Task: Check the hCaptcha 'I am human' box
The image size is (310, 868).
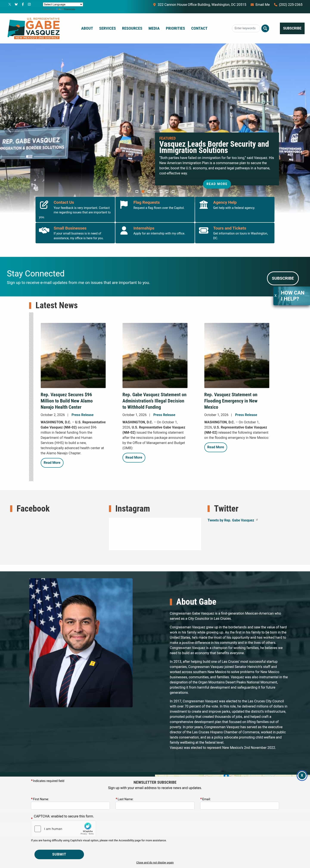Action: (x=38, y=829)
